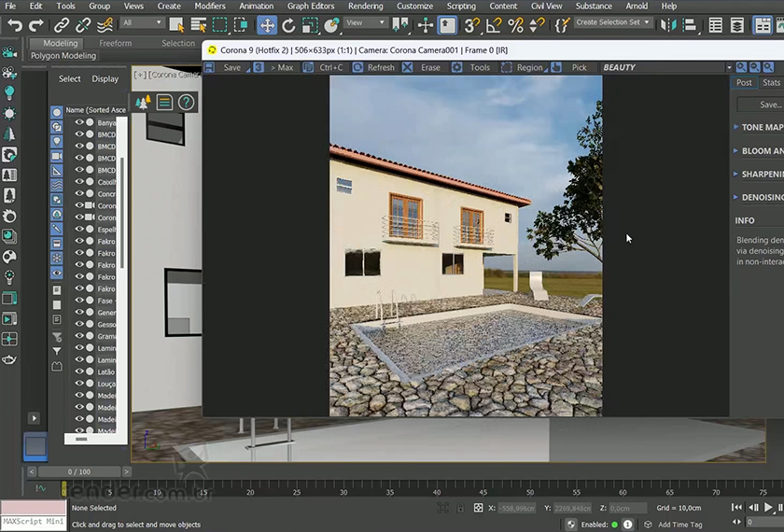Screen dimensions: 784x532
Task: Select the Rotate transform tool
Action: [288, 25]
